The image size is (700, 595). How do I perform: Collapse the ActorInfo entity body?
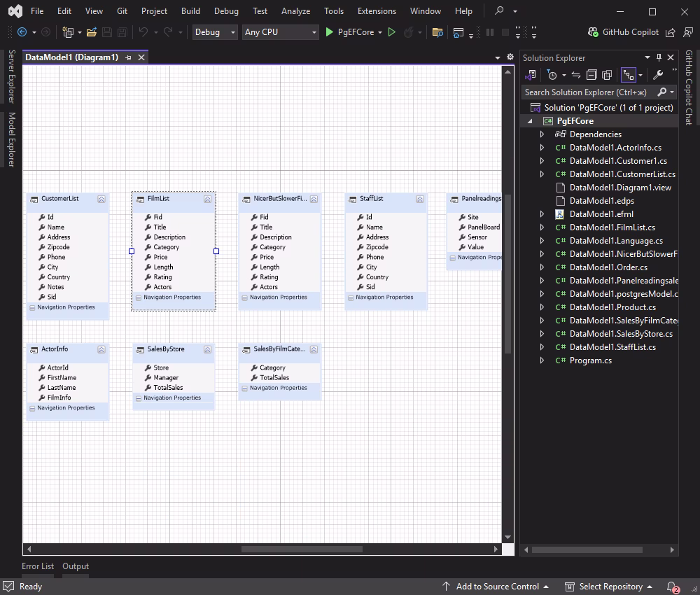tap(101, 349)
